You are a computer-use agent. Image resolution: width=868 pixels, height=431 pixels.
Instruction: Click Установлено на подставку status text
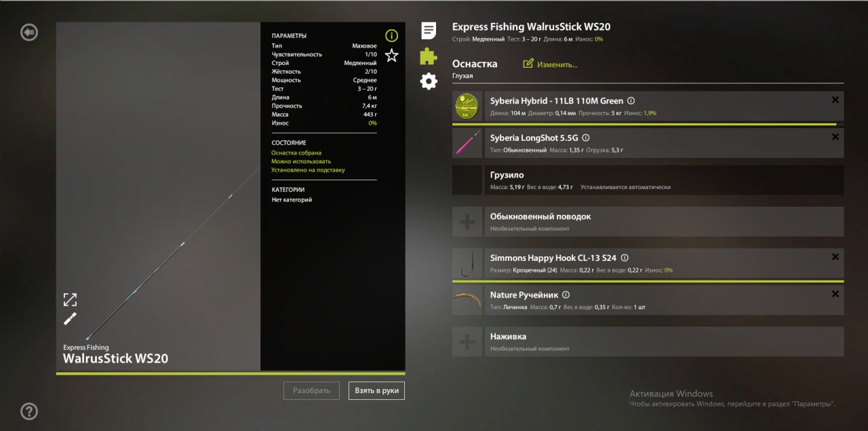pyautogui.click(x=308, y=170)
